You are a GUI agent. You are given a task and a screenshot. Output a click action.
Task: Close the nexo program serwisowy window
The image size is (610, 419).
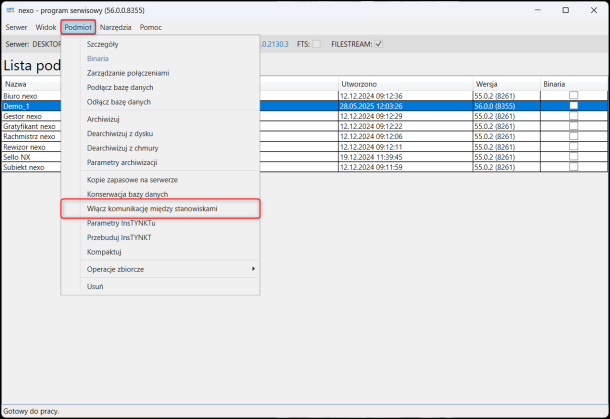coord(594,10)
